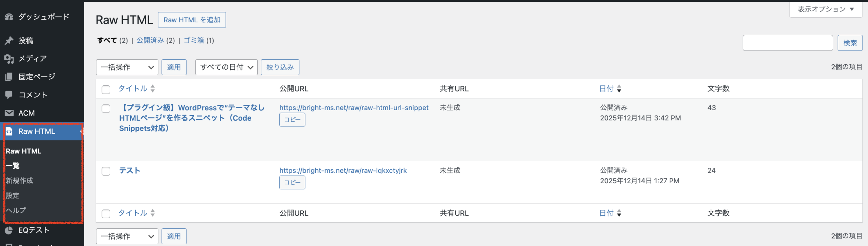
Task: Copy the raw-lqkxctyjrk URL with コピー
Action: (x=292, y=182)
